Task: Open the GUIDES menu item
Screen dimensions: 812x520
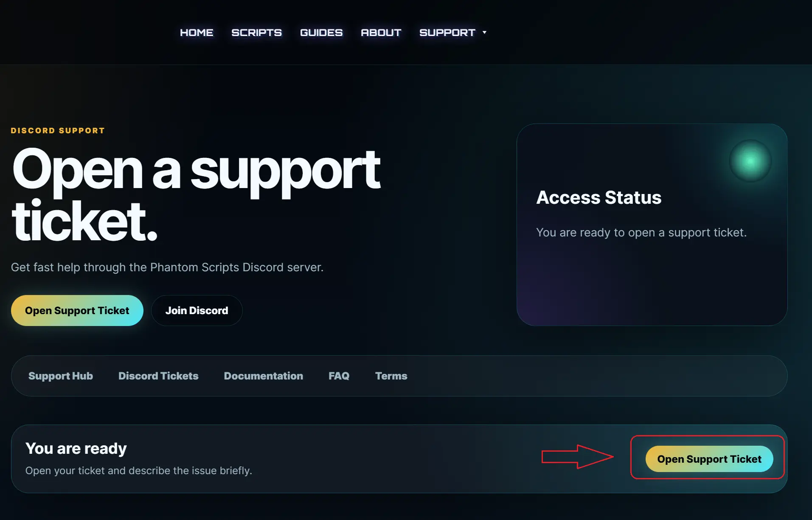Action: click(x=321, y=33)
